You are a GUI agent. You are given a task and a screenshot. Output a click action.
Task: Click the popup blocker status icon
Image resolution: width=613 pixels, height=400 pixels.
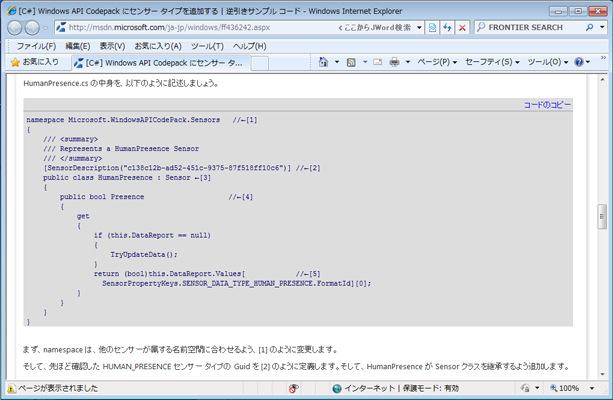(294, 388)
